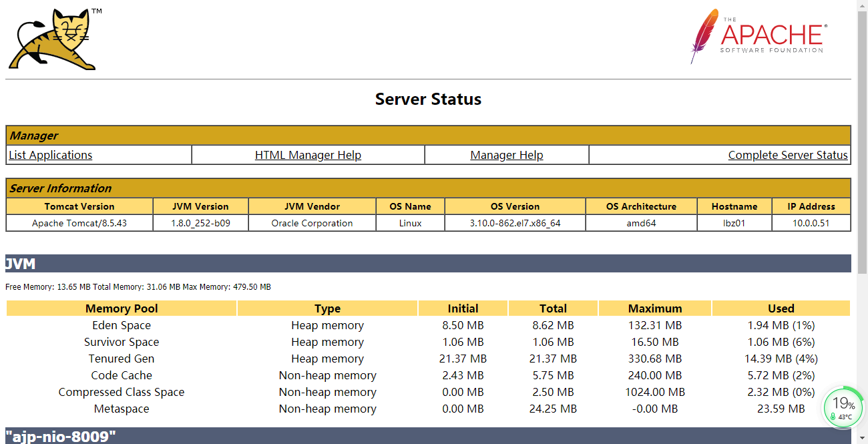Click the 10.0.0.51 IP cell
The width and height of the screenshot is (868, 444).
(811, 223)
